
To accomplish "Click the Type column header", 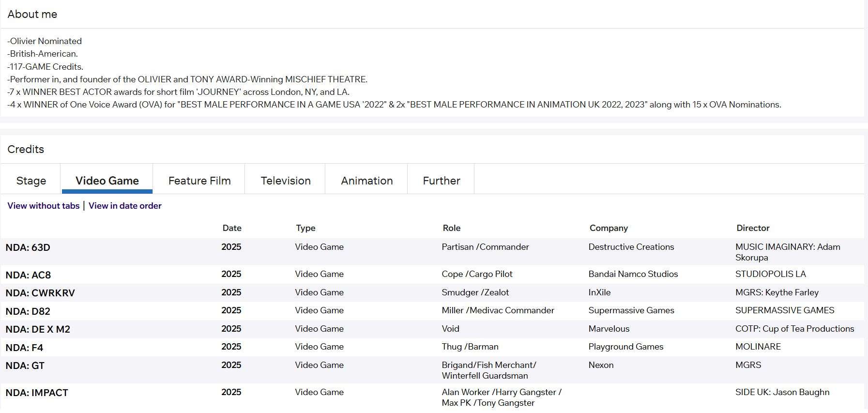I will coord(305,228).
